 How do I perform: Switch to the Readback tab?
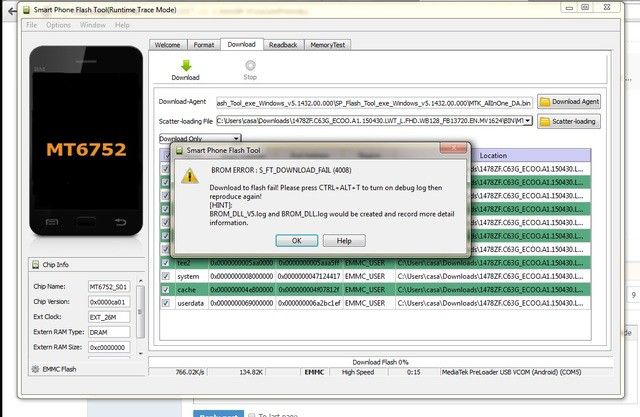283,45
